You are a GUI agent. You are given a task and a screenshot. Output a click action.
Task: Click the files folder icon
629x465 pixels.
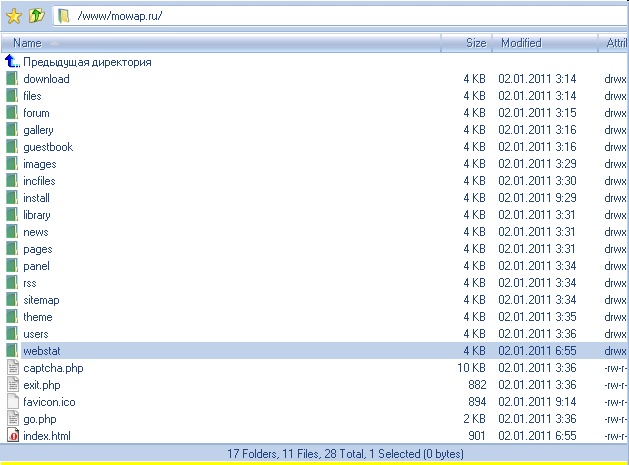[x=12, y=95]
